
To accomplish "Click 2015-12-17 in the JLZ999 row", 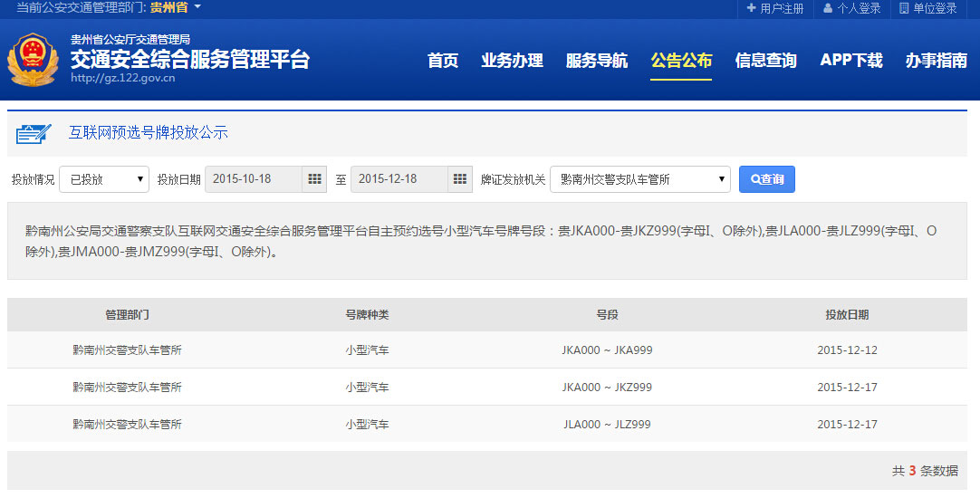I will point(847,425).
